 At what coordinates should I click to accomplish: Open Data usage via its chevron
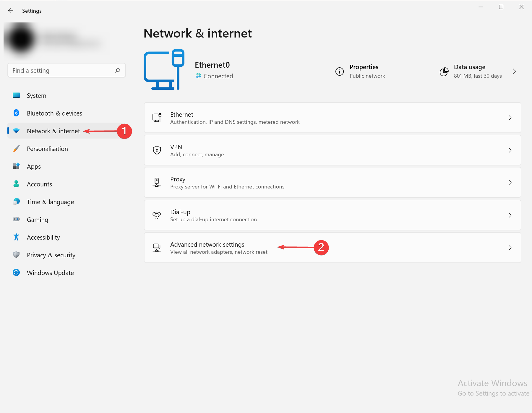[x=514, y=71]
